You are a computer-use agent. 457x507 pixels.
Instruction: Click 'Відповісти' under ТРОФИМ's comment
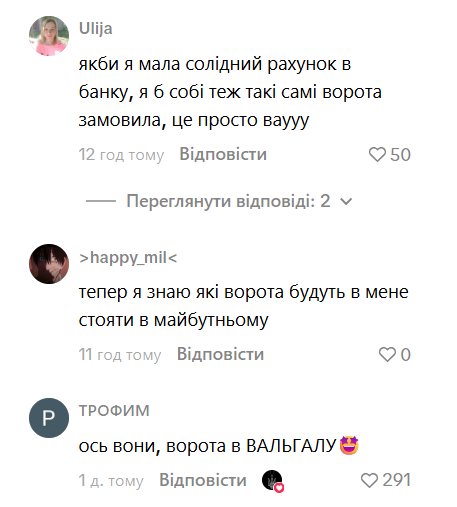pyautogui.click(x=203, y=480)
